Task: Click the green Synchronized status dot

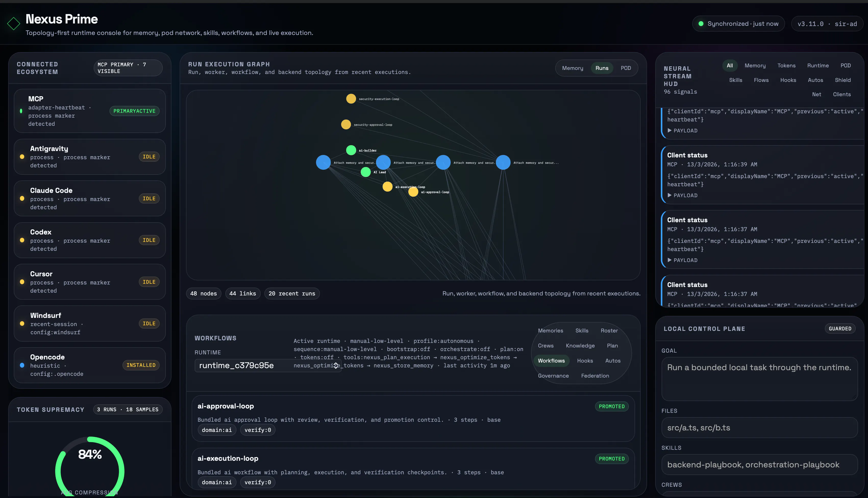Action: [701, 24]
